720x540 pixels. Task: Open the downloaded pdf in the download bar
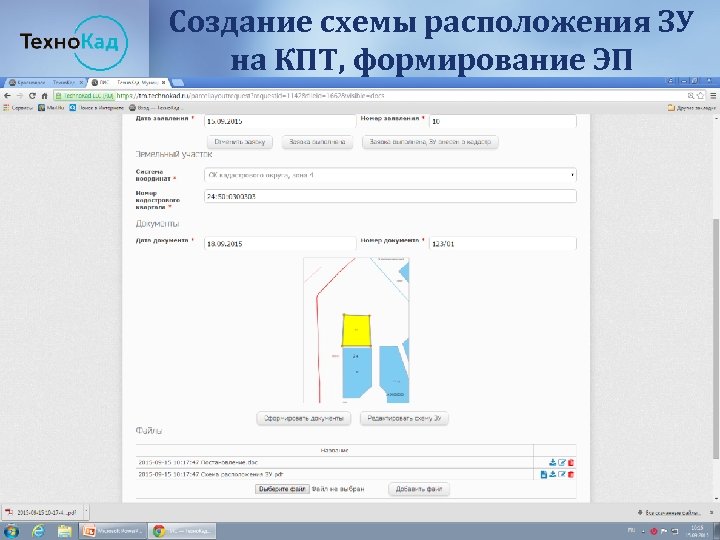41,512
